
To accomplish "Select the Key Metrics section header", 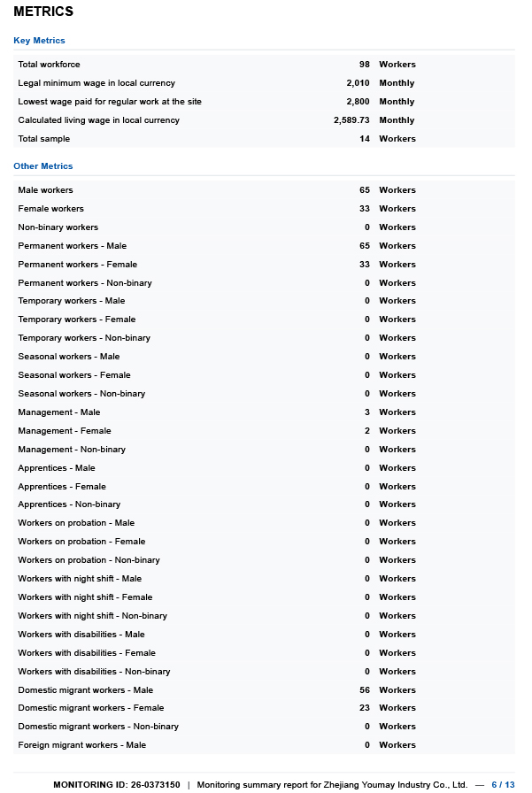I will coord(39,41).
